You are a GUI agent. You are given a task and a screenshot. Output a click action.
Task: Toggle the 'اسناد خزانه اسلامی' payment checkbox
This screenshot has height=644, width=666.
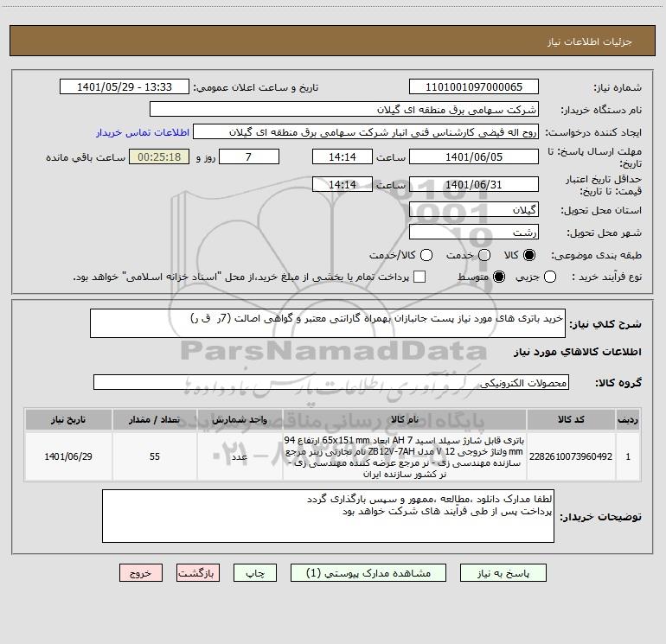(419, 277)
